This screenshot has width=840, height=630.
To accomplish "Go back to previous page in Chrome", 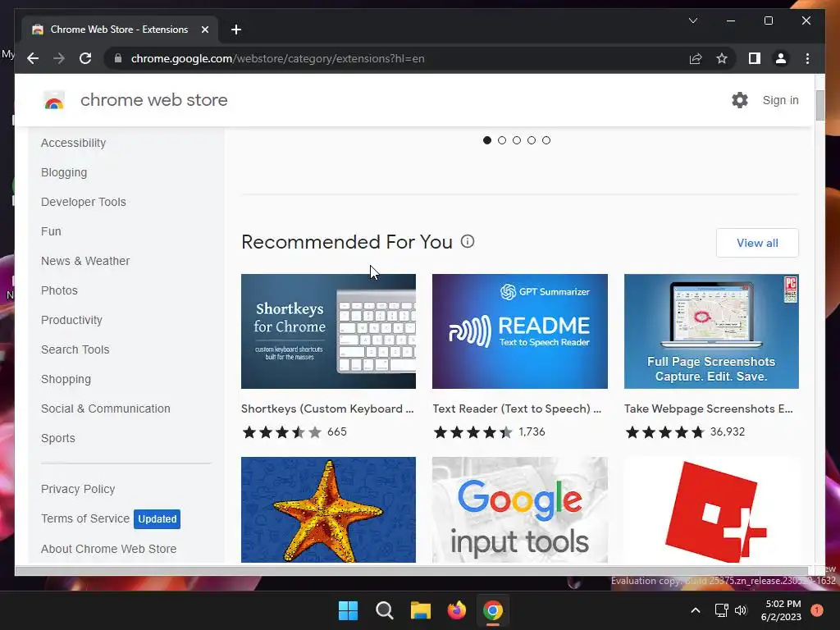I will pos(33,58).
